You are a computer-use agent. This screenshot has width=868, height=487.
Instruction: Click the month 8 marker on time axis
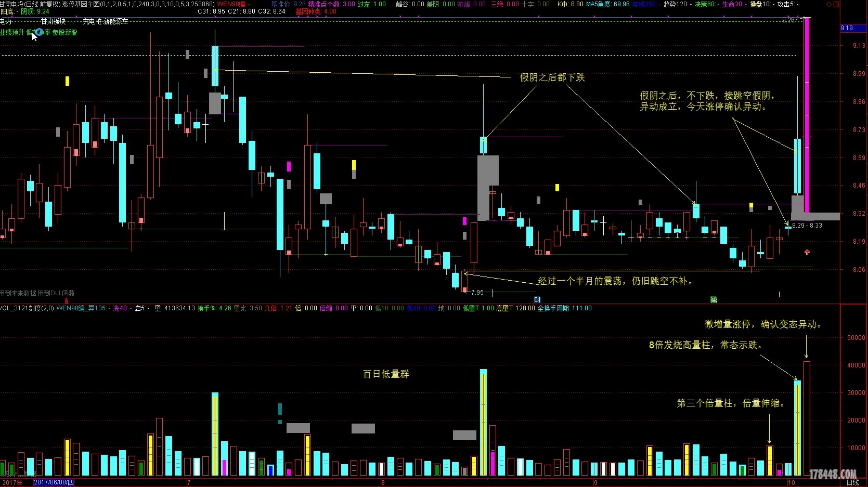pos(383,483)
